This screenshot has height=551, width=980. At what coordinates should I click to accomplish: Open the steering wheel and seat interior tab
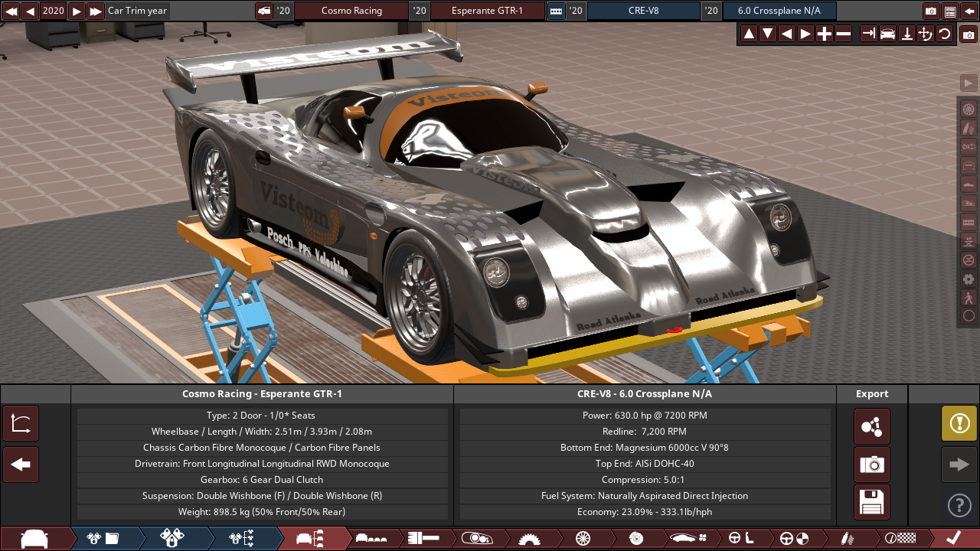point(740,539)
